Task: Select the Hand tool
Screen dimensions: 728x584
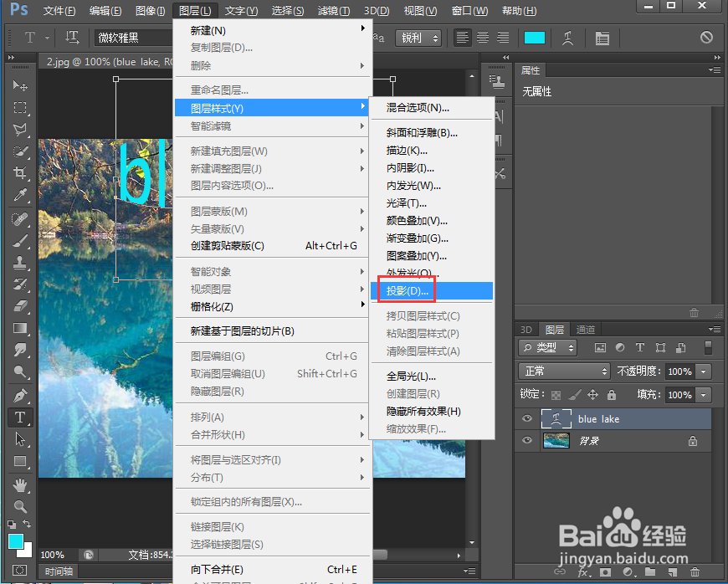Action: (20, 485)
